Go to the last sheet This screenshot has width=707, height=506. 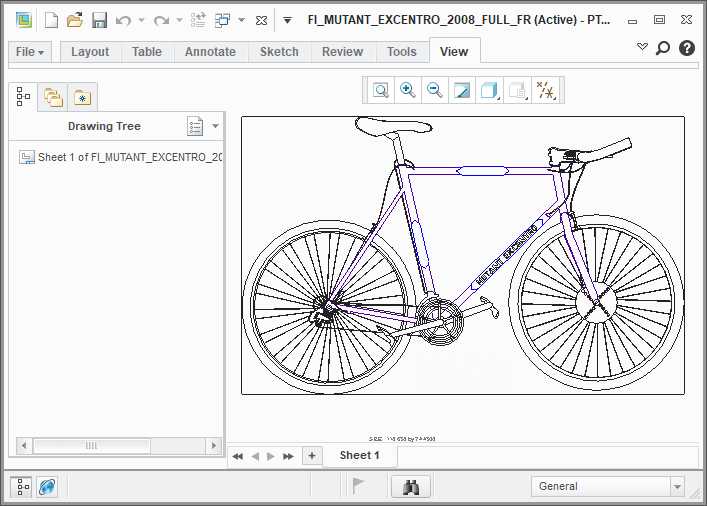point(288,456)
